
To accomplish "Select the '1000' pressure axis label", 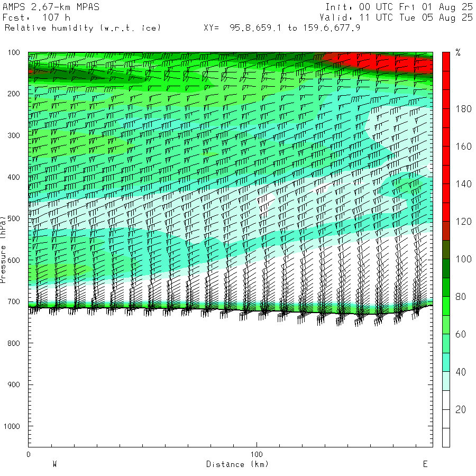I will point(12,426).
